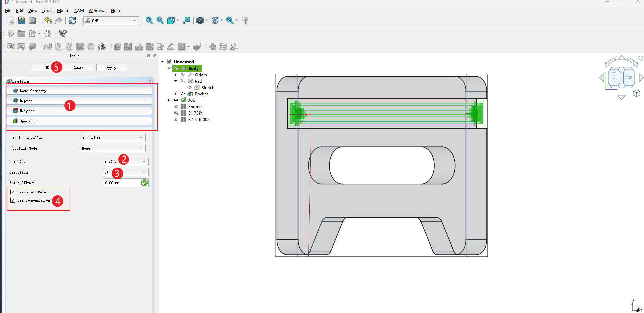Toggle visibility eye of Pocket item
This screenshot has width=644, height=313.
point(183,94)
